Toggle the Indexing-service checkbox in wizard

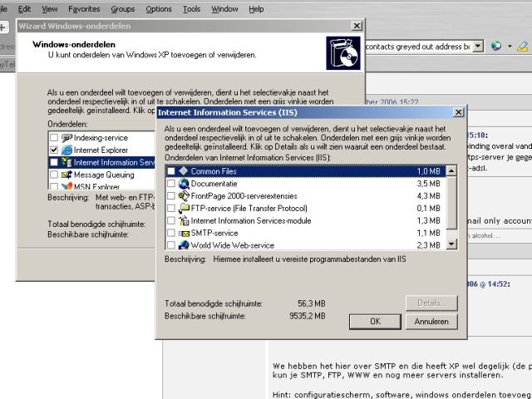(x=54, y=138)
